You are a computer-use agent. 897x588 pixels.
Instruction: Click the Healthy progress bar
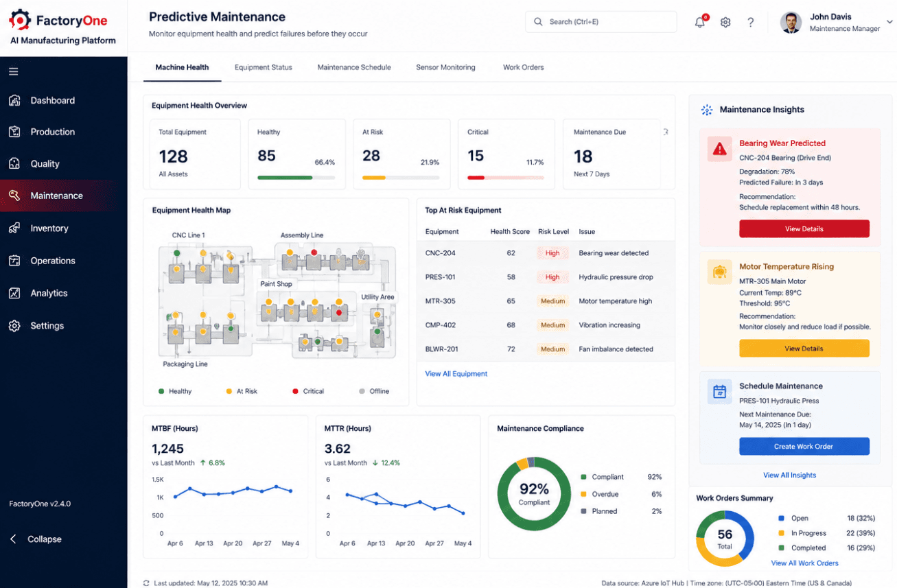[x=296, y=178]
